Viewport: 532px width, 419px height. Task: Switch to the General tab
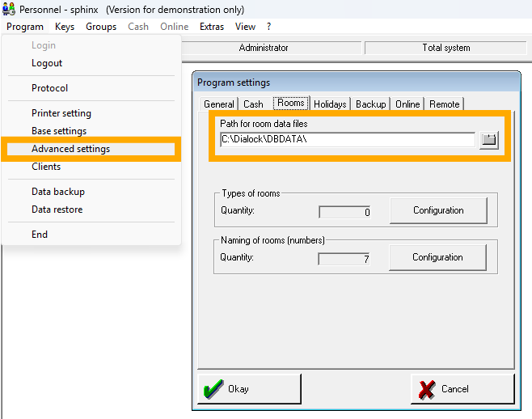(218, 104)
